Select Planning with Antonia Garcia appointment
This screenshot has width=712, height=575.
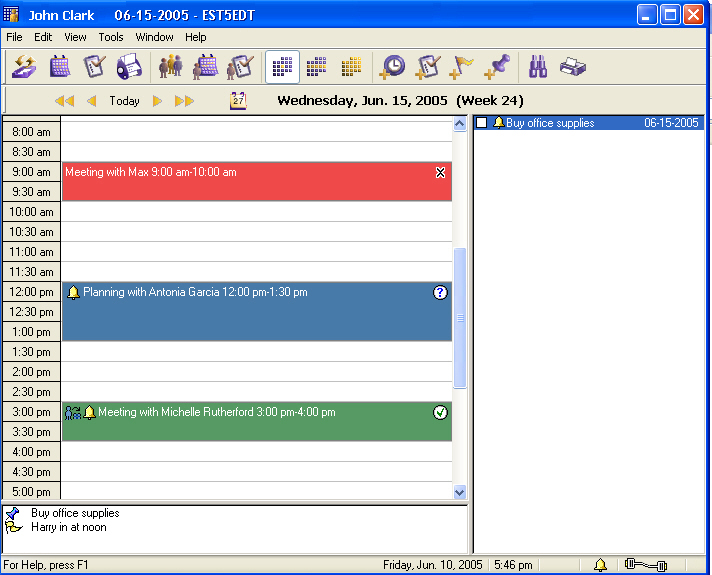[x=257, y=312]
